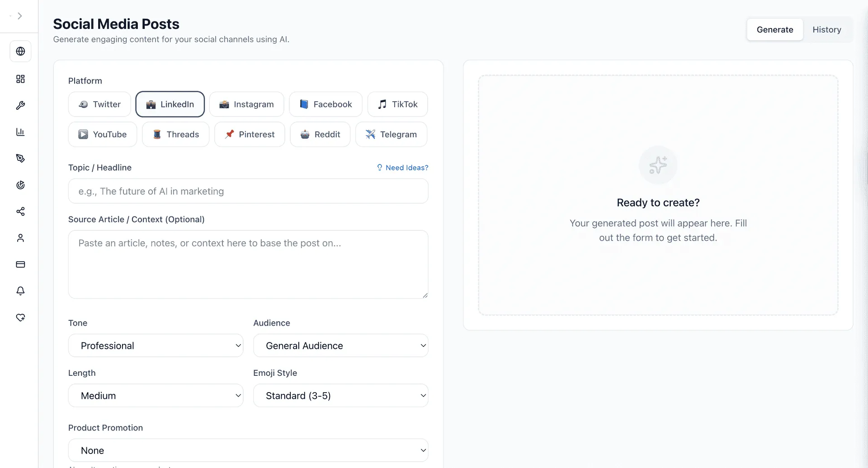Open the user profile sidebar icon

coord(20,238)
